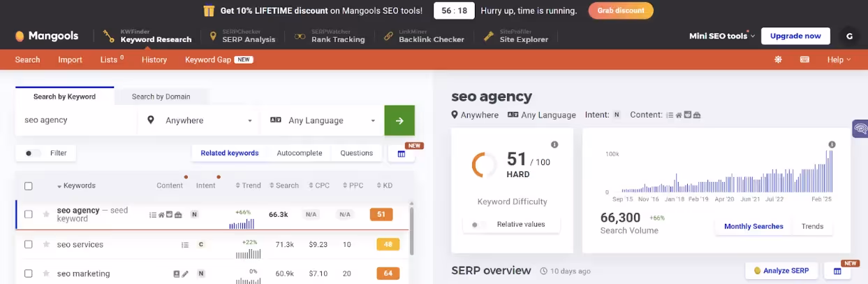The image size is (868, 284).
Task: Open the keyboard shortcuts icon
Action: tap(804, 59)
